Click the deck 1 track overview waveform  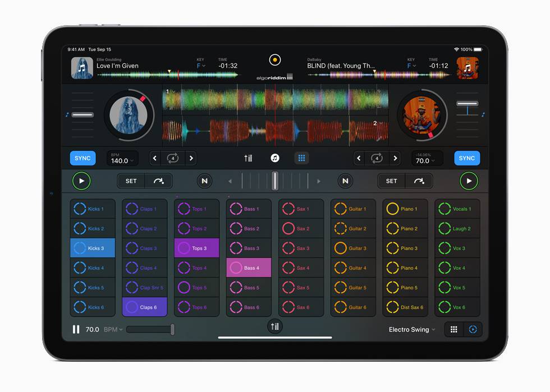[x=168, y=75]
